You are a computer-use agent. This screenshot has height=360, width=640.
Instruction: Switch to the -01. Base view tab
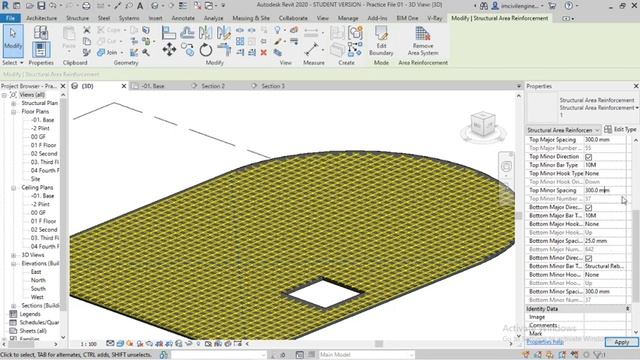tap(153, 86)
